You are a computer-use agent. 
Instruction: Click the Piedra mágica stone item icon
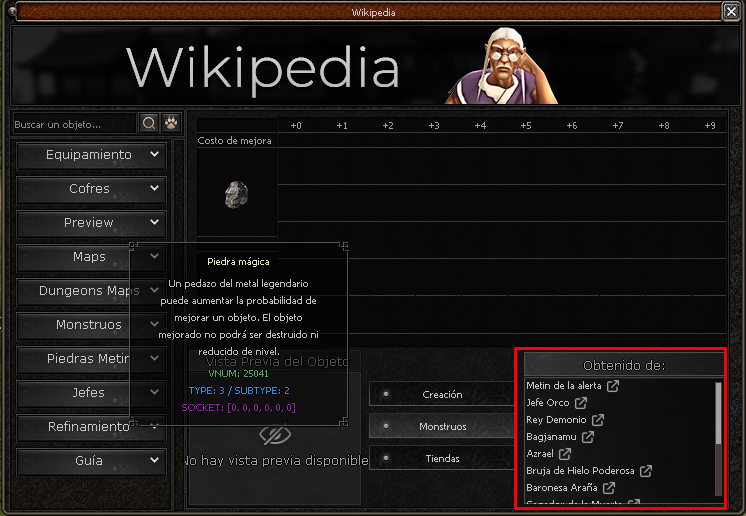click(236, 195)
